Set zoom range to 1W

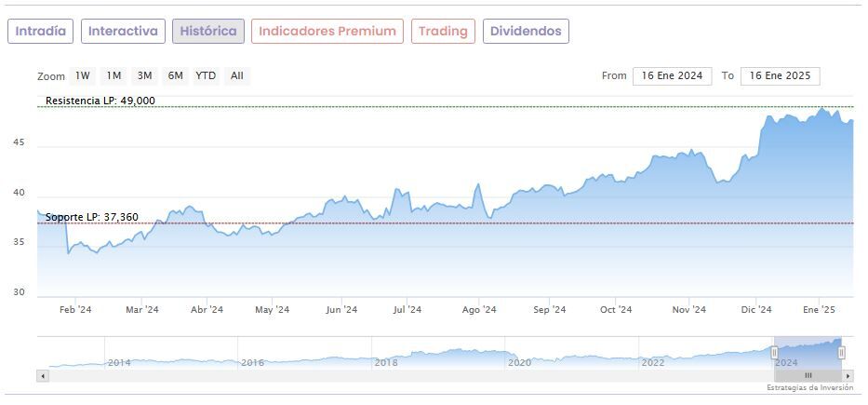[x=83, y=75]
